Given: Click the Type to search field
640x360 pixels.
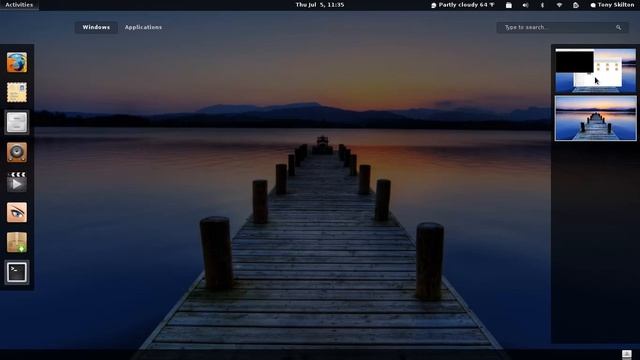Looking at the screenshot, I should click(562, 27).
